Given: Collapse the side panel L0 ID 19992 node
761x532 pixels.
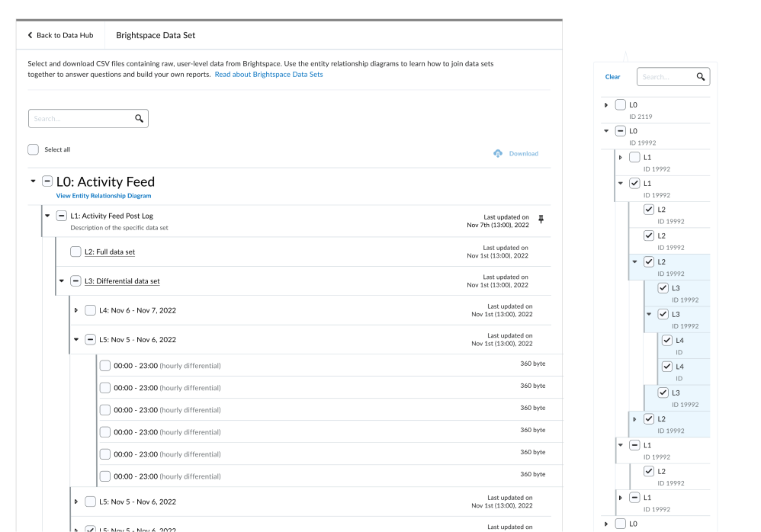Looking at the screenshot, I should (606, 131).
